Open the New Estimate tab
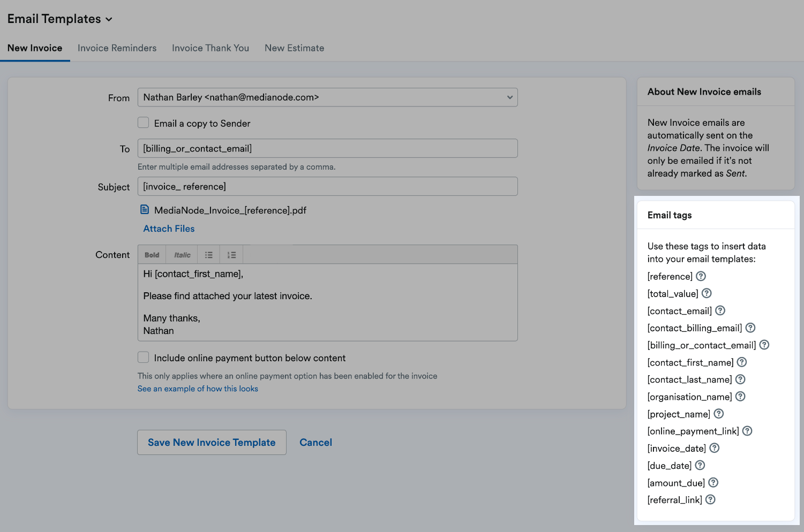 click(x=295, y=48)
